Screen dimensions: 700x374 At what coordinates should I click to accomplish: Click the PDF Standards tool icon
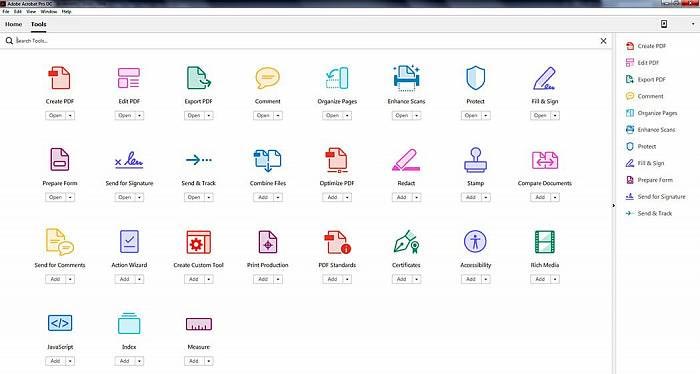pyautogui.click(x=338, y=242)
